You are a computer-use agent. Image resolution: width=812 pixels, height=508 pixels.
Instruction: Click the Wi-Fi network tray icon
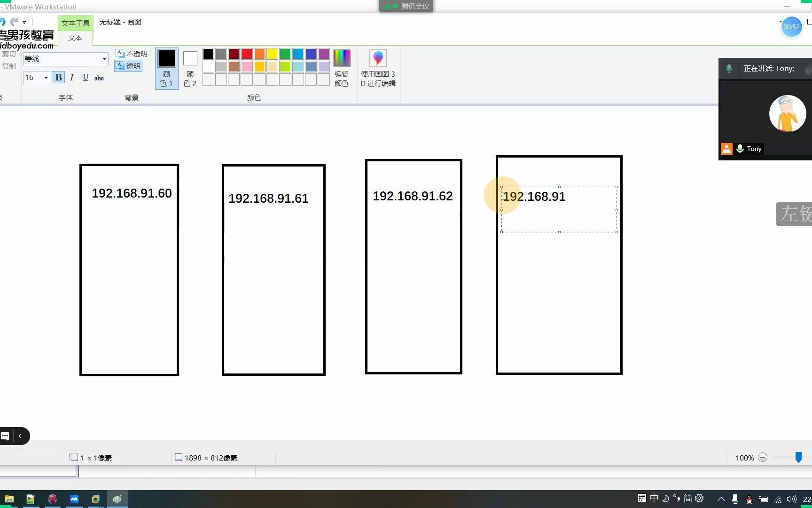(778, 499)
